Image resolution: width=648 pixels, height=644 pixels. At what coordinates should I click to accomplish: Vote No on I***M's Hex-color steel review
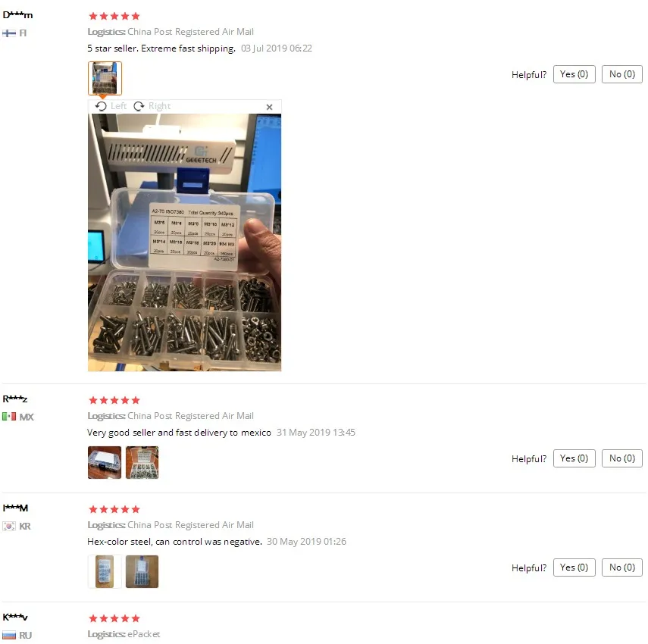click(x=622, y=567)
